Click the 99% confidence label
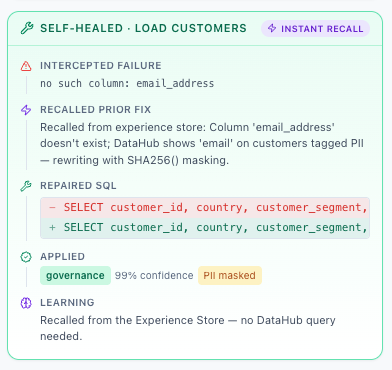The image size is (392, 370). (154, 276)
